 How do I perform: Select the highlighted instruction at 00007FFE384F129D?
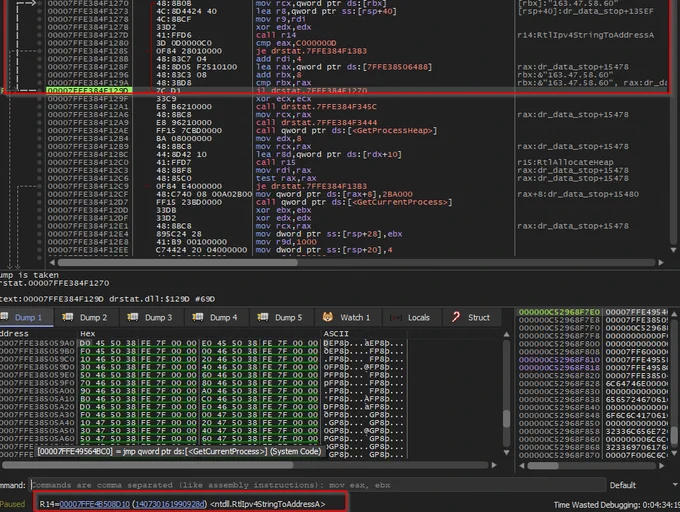pos(336,91)
